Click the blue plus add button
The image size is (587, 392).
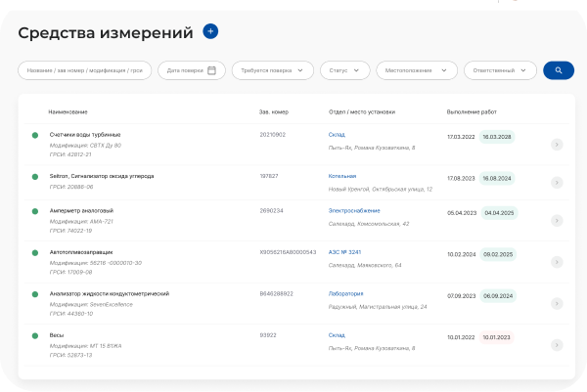coord(210,31)
